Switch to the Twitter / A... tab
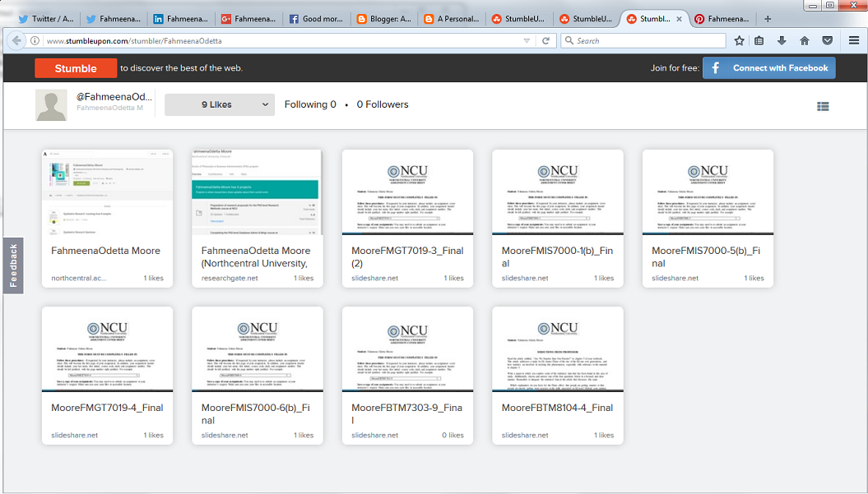The image size is (868, 494). tap(46, 19)
